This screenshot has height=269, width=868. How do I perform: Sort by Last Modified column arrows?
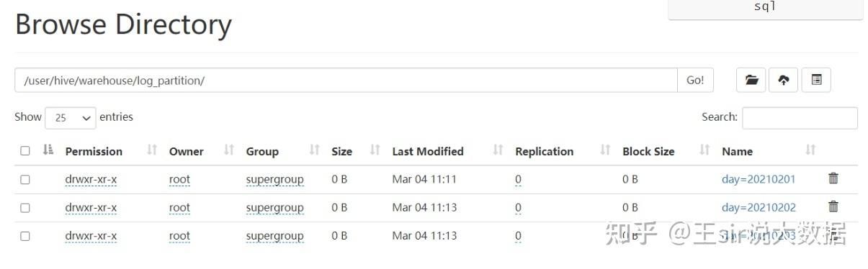[x=498, y=150]
